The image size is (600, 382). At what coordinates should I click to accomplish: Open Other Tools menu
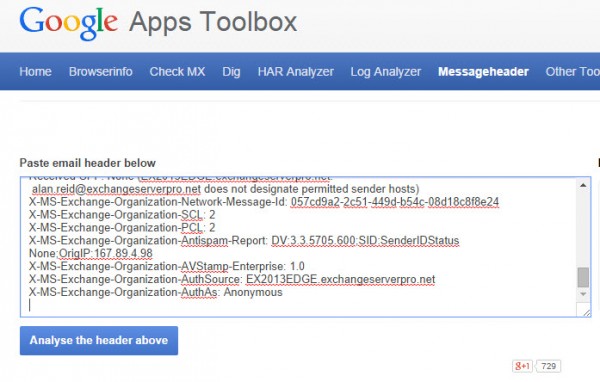coord(572,72)
